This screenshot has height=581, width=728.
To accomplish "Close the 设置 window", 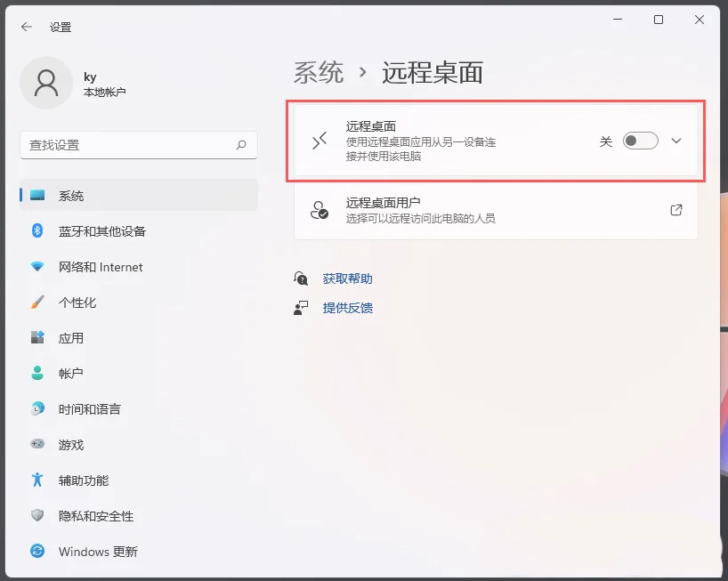I will pos(700,20).
